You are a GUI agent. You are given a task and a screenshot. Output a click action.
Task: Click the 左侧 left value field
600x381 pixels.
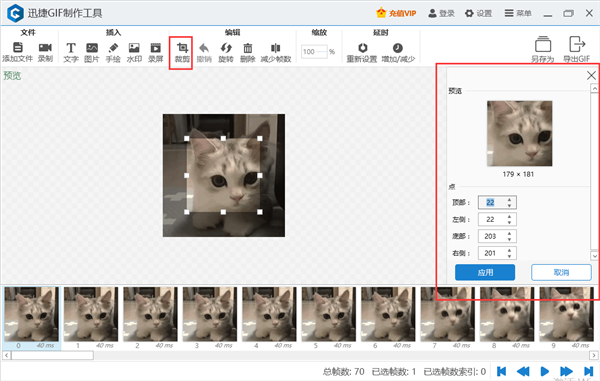[x=497, y=219]
